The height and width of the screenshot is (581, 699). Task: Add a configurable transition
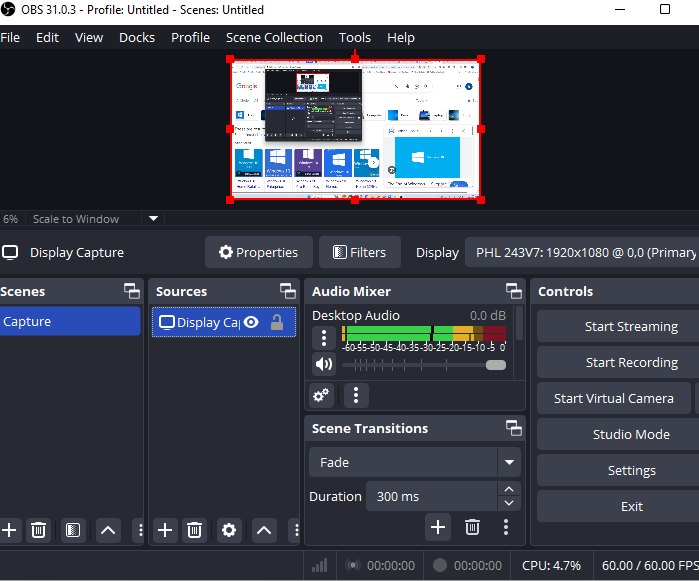coord(438,527)
